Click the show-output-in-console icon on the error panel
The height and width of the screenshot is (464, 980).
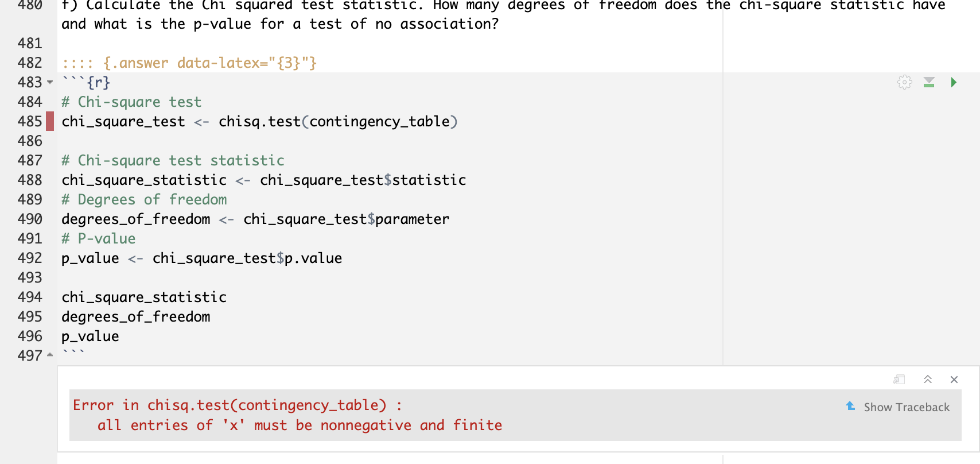899,379
